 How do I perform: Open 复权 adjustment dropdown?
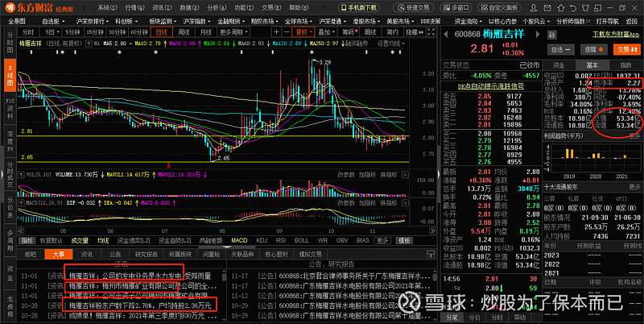(x=304, y=32)
